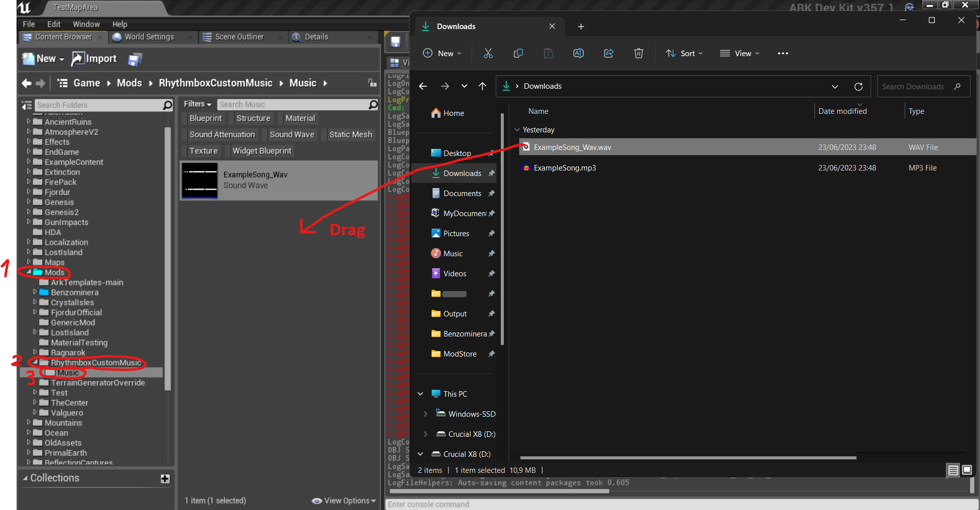Click the Game breadcrumb in path bar
The height and width of the screenshot is (510, 980).
pos(87,83)
